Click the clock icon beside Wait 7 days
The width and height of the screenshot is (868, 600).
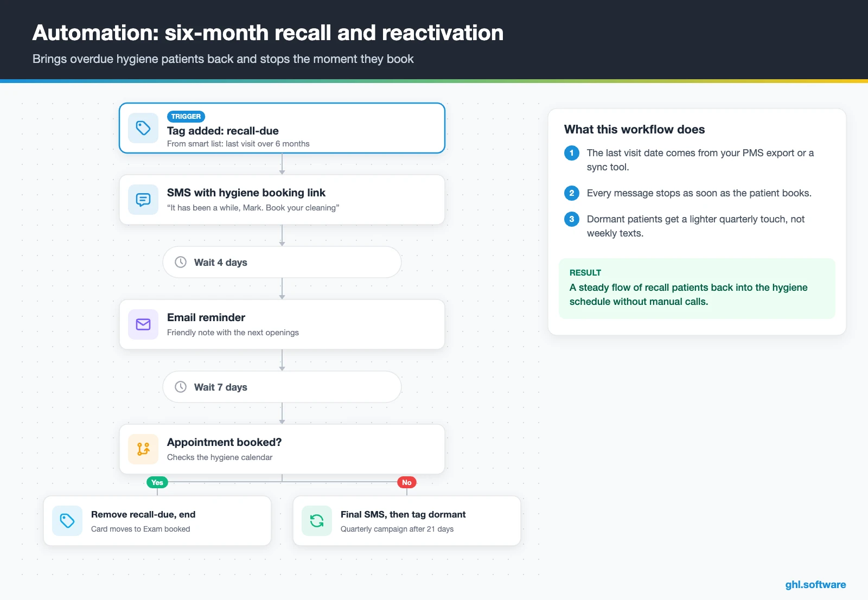[x=181, y=387]
